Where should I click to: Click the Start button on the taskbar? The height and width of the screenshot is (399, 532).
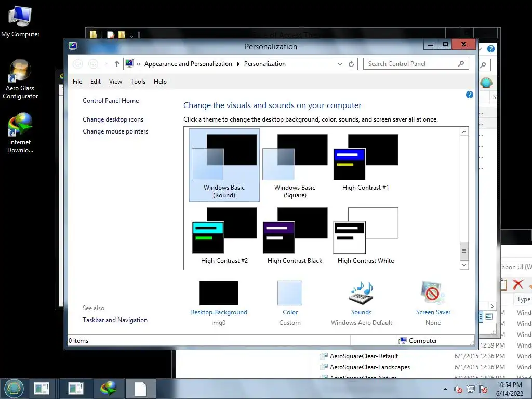click(x=14, y=389)
